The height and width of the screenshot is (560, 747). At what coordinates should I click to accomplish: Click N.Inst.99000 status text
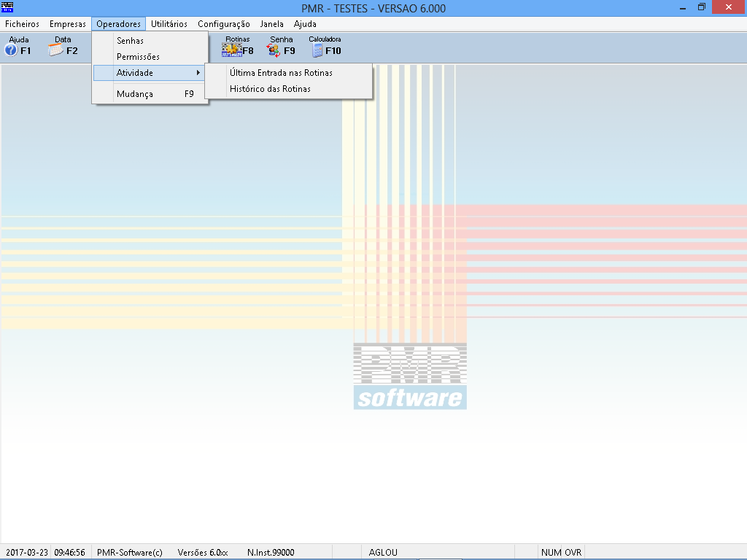pyautogui.click(x=271, y=553)
